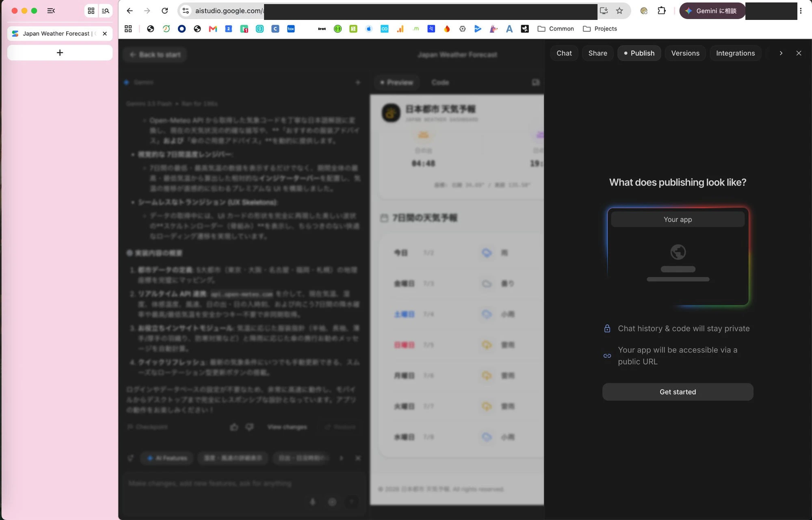
Task: Collapse the vertical tabs sidebar
Action: 51,11
